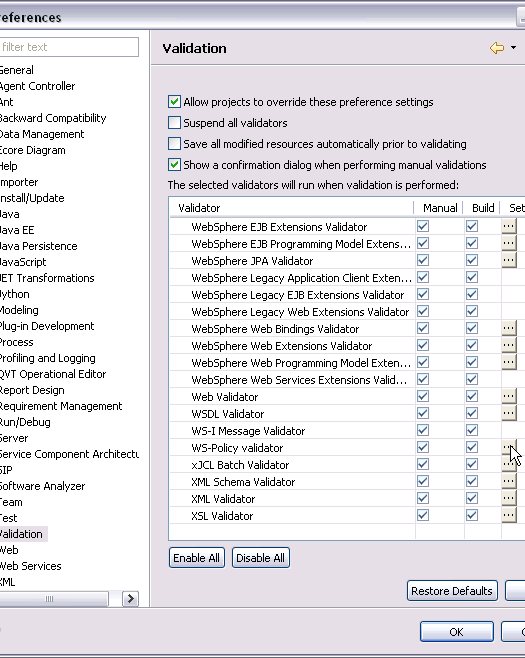
Task: Select Agent Controller preference page
Action: point(37,86)
